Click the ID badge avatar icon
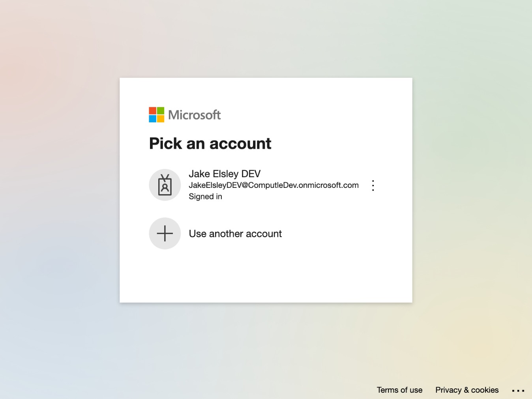 point(165,185)
